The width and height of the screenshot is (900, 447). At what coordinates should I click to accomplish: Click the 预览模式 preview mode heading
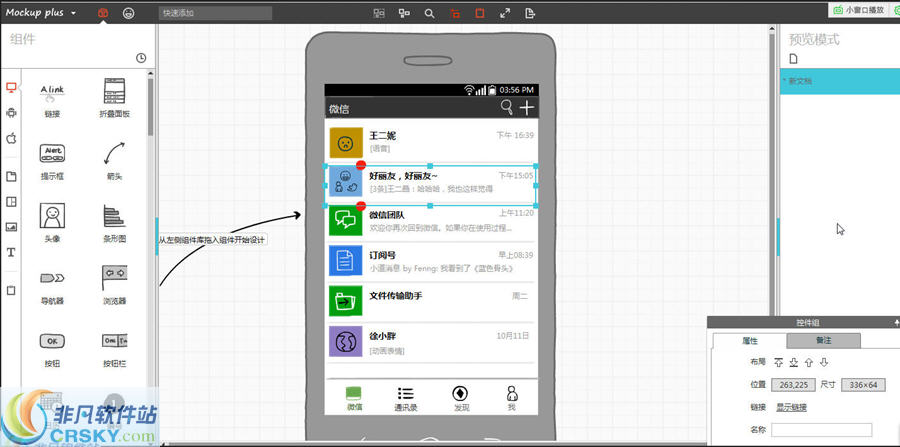coord(814,40)
